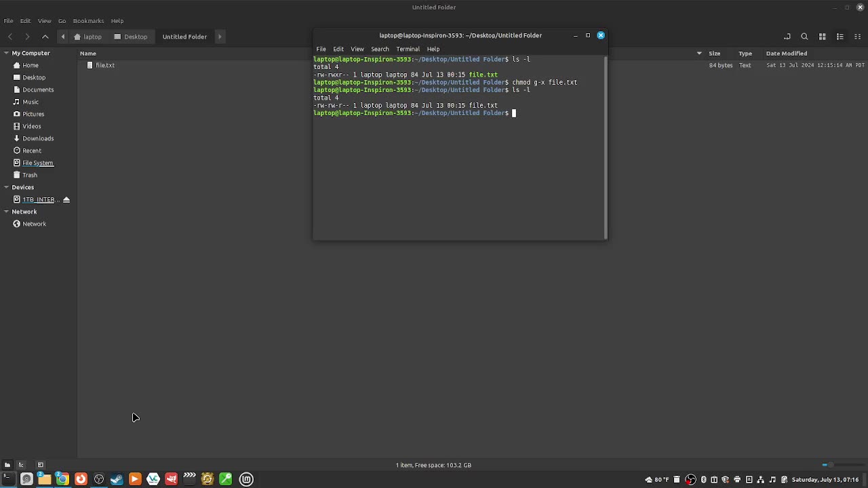
Task: Switch file manager to icon view
Action: 822,37
